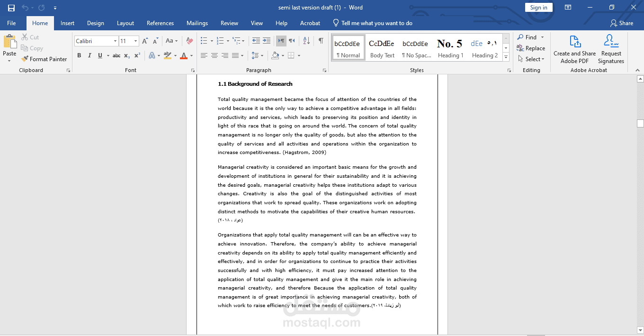Apply yellow text highlight color
Viewport: 644px width, 336px height.
(167, 55)
